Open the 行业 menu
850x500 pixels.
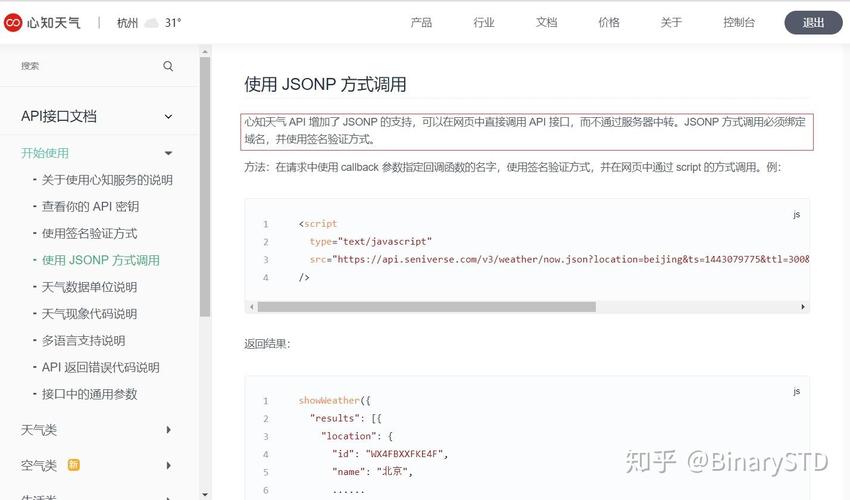pyautogui.click(x=484, y=22)
